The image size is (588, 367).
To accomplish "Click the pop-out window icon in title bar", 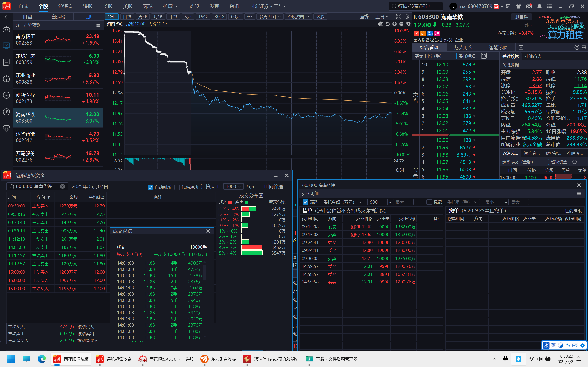I will 508,6.
